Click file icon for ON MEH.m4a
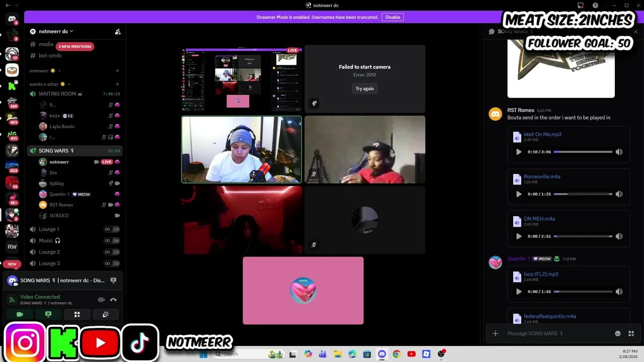644x362 pixels. [x=517, y=222]
